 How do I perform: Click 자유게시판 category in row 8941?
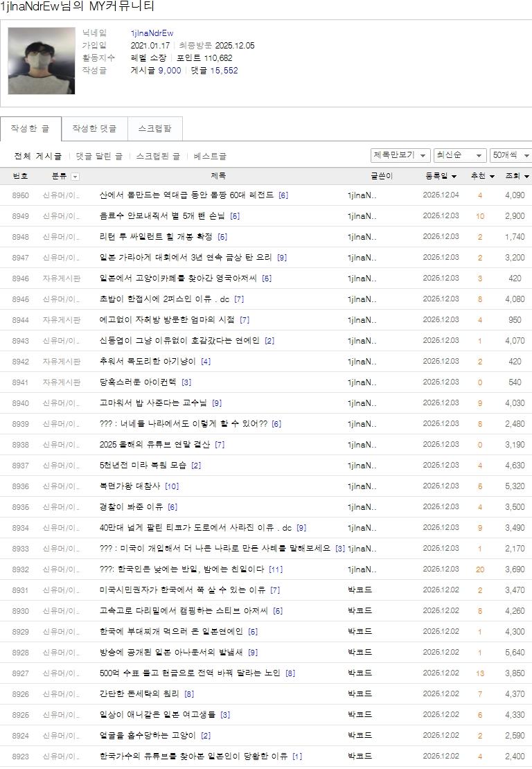point(61,382)
